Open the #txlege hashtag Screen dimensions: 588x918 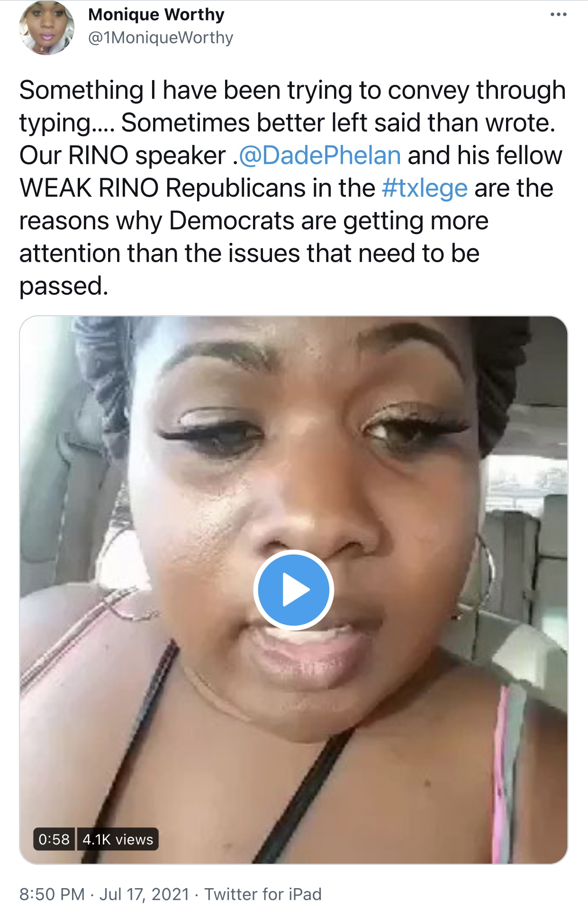pyautogui.click(x=425, y=189)
